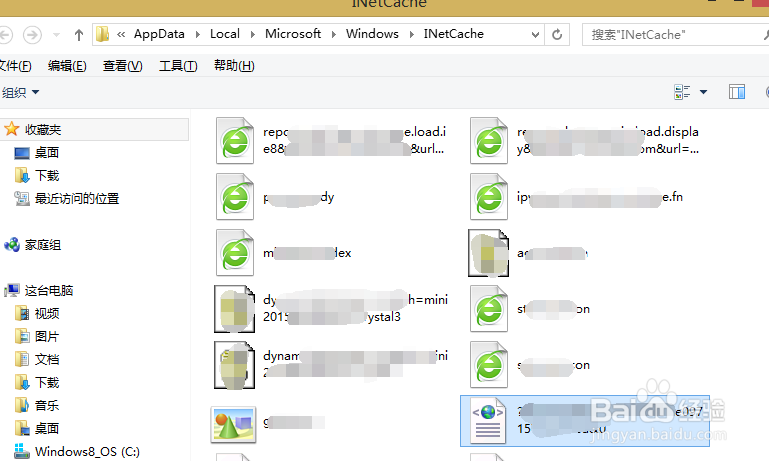Click the AppData breadcrumb segment
The height and width of the screenshot is (461, 769).
coord(159,34)
